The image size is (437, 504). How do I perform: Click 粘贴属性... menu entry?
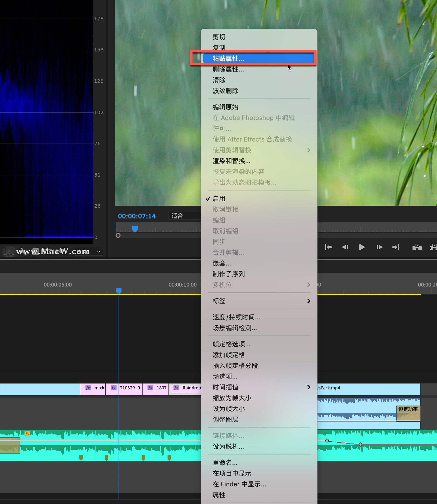pos(259,58)
